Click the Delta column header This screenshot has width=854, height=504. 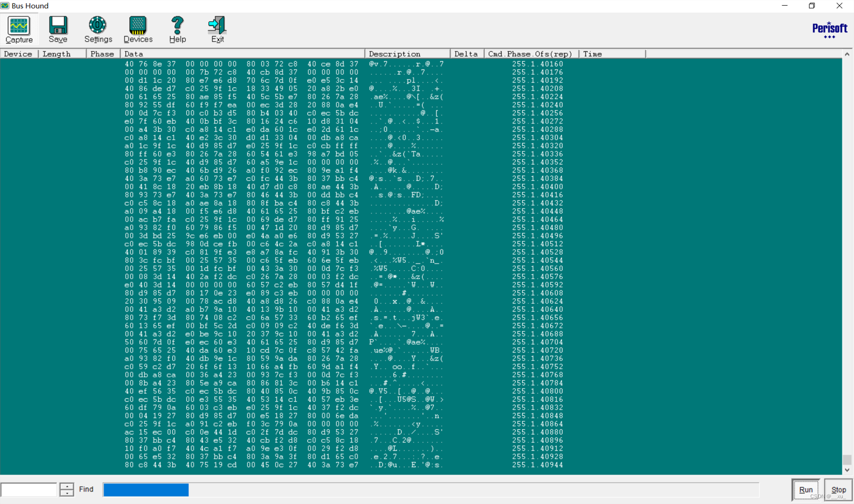(467, 54)
